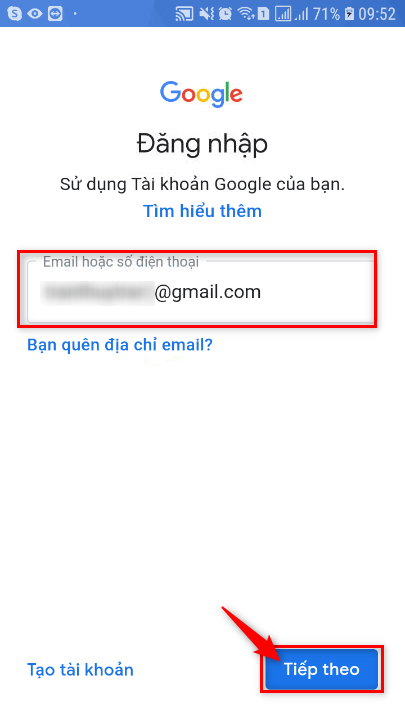Tap the 71% battery percentage
Image resolution: width=405 pixels, height=719 pixels.
327,14
